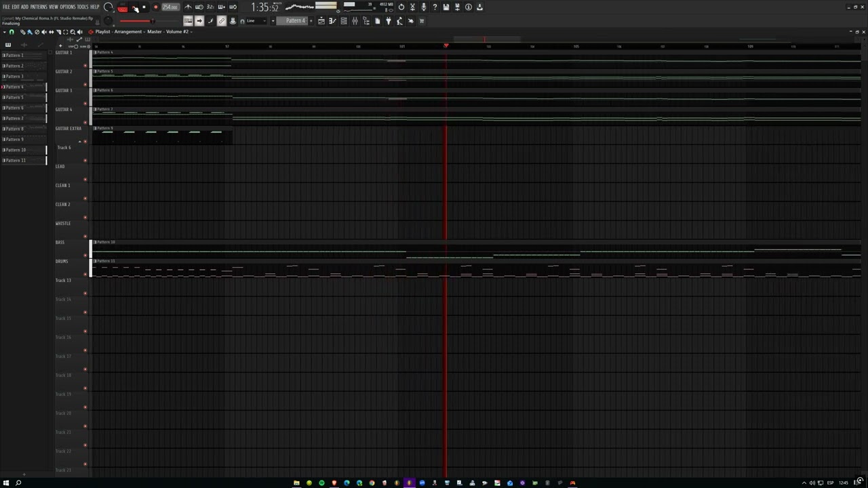868x488 pixels.
Task: Open the playlist options arrow menu
Action: pyautogui.click(x=5, y=32)
